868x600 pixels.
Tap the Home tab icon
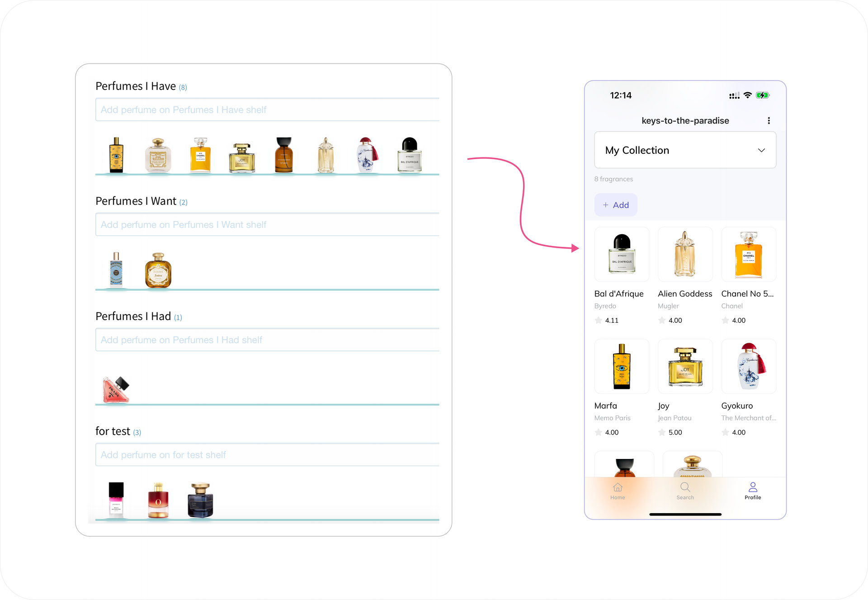[x=618, y=488]
